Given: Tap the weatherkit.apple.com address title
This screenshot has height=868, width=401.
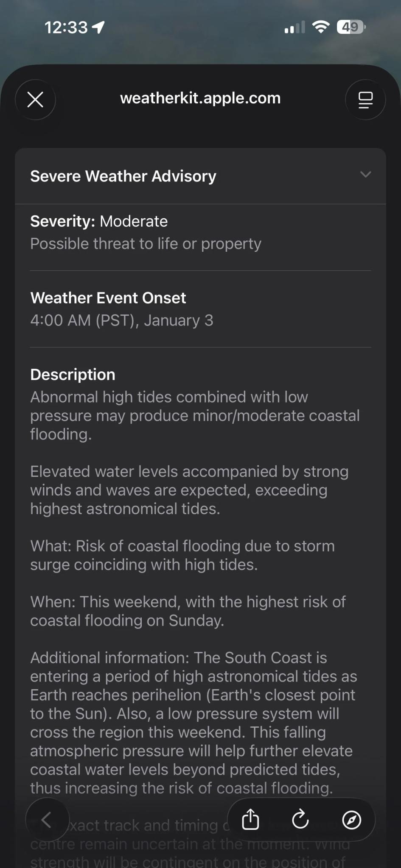Looking at the screenshot, I should [x=200, y=98].
